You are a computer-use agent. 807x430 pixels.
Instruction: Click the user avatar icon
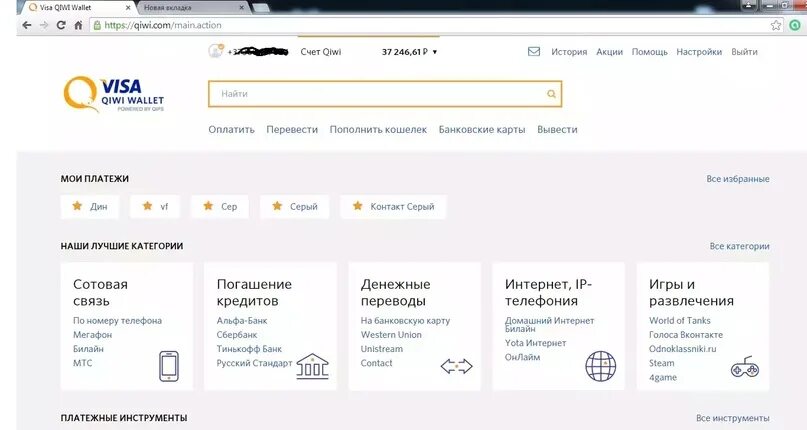(216, 51)
